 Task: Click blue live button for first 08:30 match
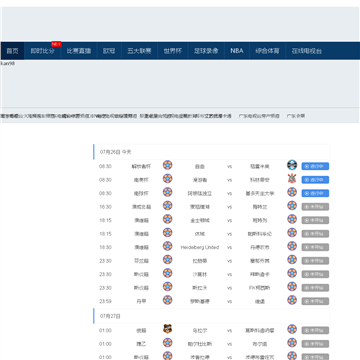tap(315, 166)
